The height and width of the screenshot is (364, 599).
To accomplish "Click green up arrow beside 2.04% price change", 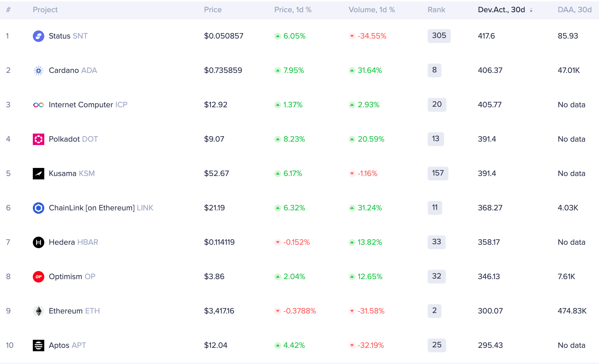I will pos(278,277).
